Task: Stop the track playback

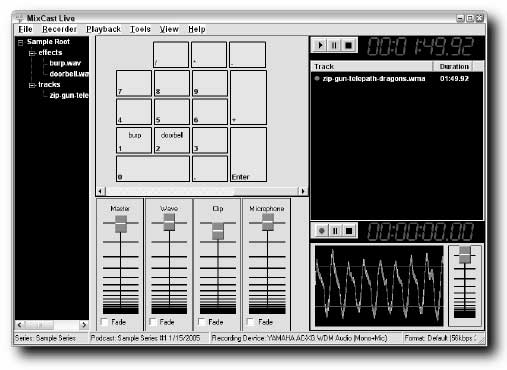Action: (348, 45)
